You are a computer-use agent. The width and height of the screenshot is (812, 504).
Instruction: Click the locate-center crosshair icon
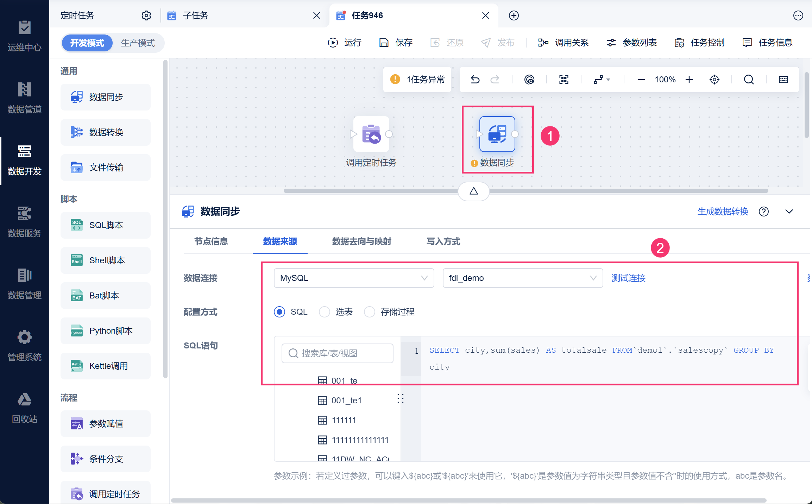pos(714,80)
